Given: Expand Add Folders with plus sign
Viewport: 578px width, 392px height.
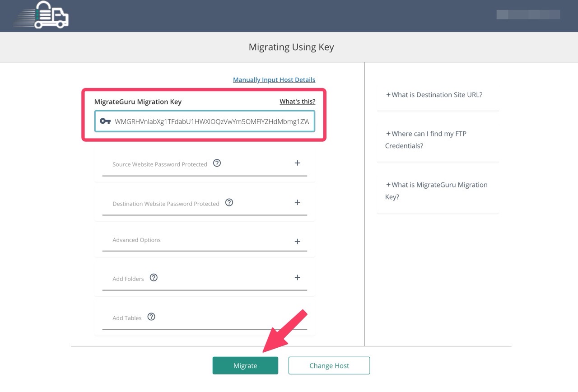Looking at the screenshot, I should (297, 277).
